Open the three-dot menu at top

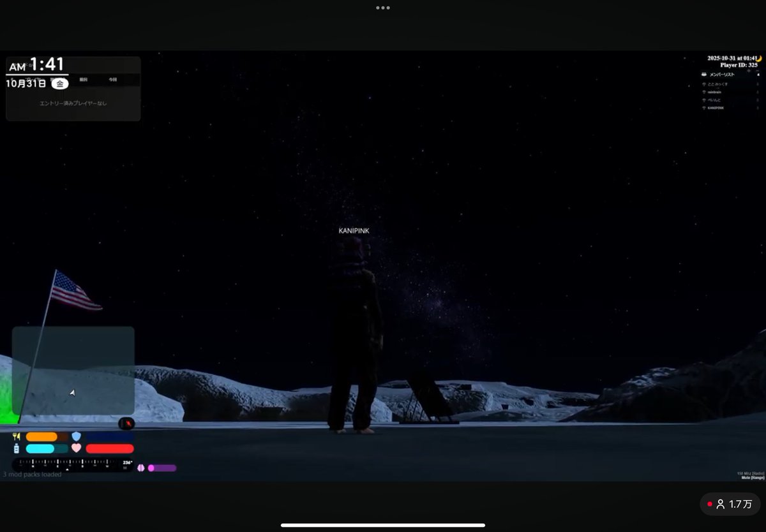click(x=383, y=8)
